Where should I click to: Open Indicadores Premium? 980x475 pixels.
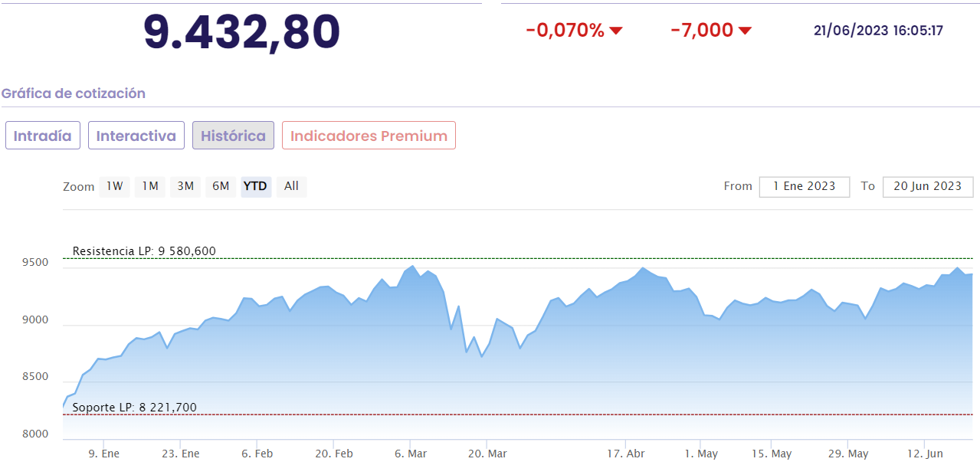pos(369,136)
